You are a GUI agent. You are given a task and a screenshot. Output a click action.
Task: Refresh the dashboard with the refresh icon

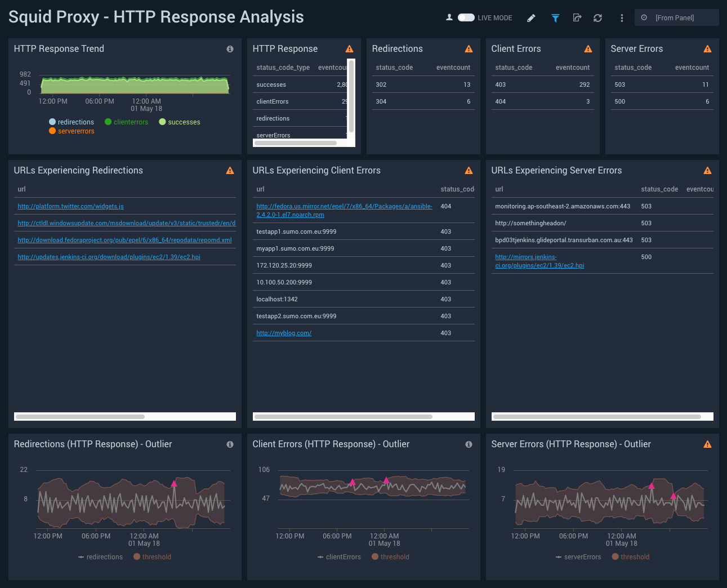pyautogui.click(x=597, y=18)
